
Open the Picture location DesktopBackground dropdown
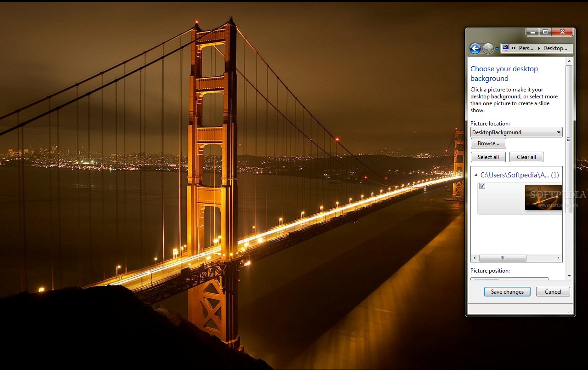[516, 132]
